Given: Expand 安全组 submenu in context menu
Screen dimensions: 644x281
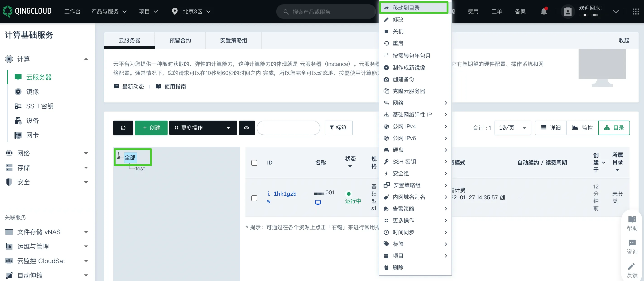Looking at the screenshot, I should pyautogui.click(x=415, y=173).
